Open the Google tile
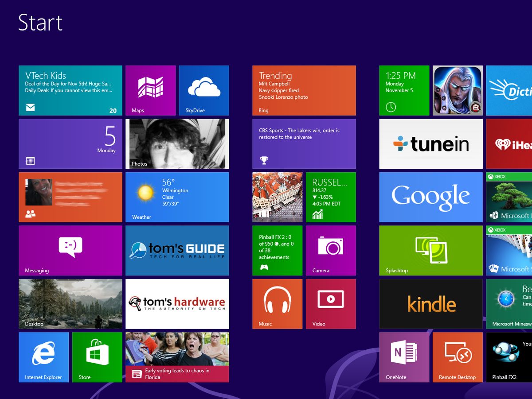The image size is (532, 399). click(430, 197)
